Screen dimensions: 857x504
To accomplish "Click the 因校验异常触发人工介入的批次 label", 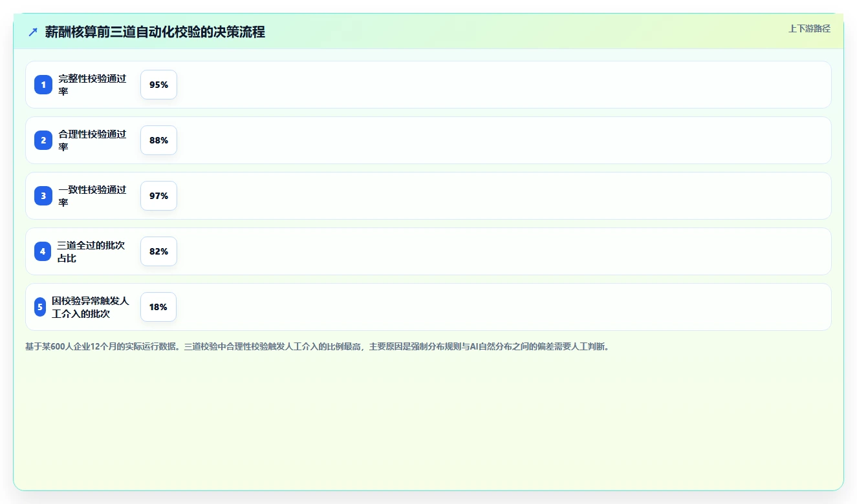I will point(91,307).
